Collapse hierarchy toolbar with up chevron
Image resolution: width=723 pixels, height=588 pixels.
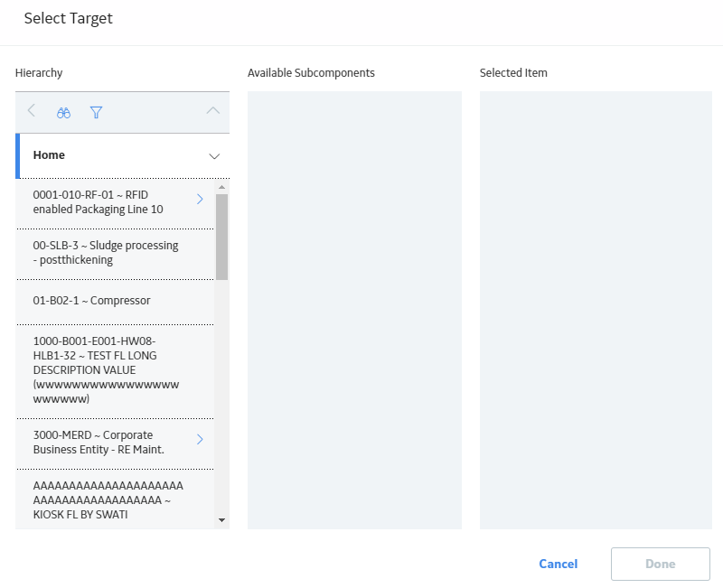(x=213, y=110)
